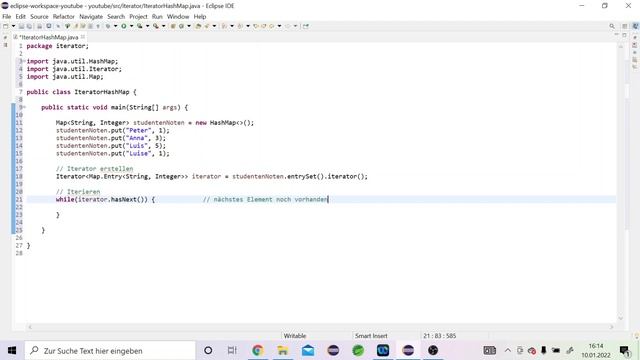
Task: Click the Open Type folder toolbar icon
Action: pos(198,26)
